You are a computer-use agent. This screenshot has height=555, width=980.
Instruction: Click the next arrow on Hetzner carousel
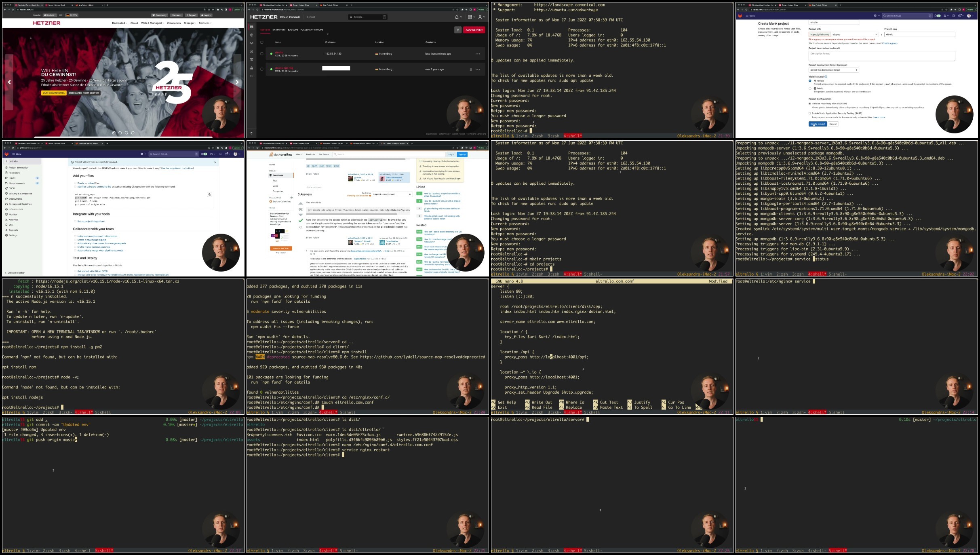tap(237, 82)
